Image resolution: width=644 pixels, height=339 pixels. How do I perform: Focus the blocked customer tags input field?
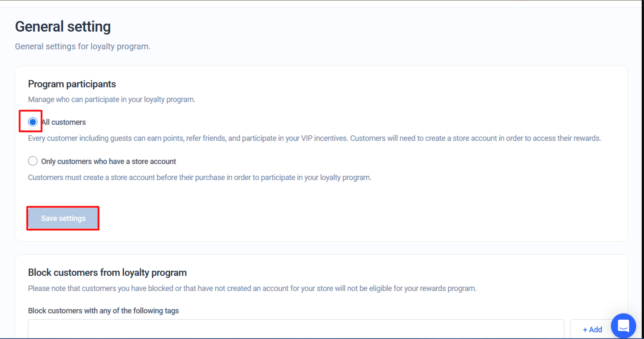click(x=296, y=329)
